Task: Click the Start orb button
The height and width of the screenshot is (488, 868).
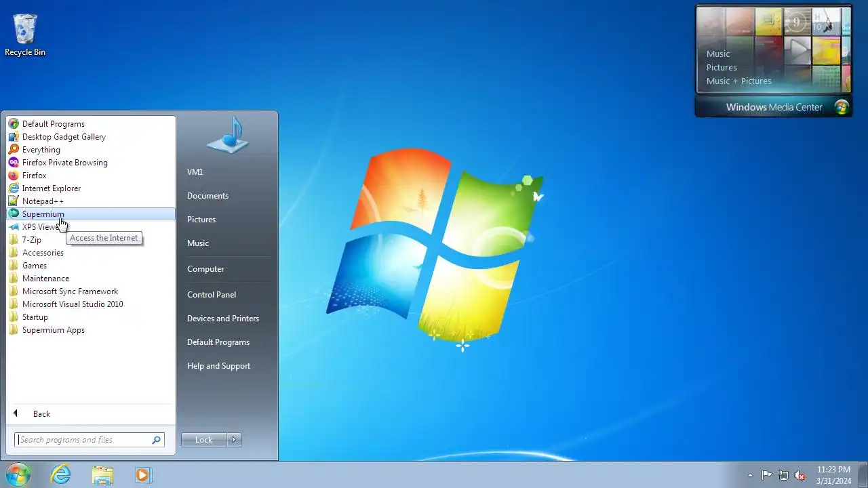Action: 18,474
